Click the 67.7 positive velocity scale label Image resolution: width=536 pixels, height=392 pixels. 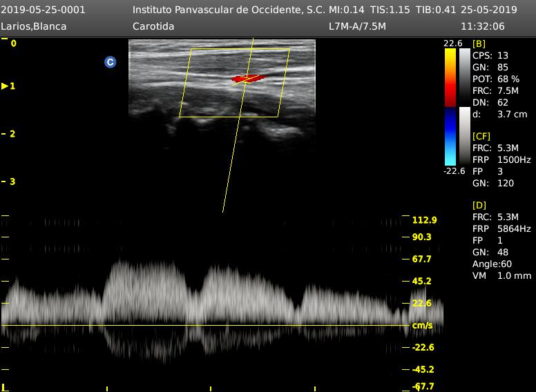[x=422, y=259]
